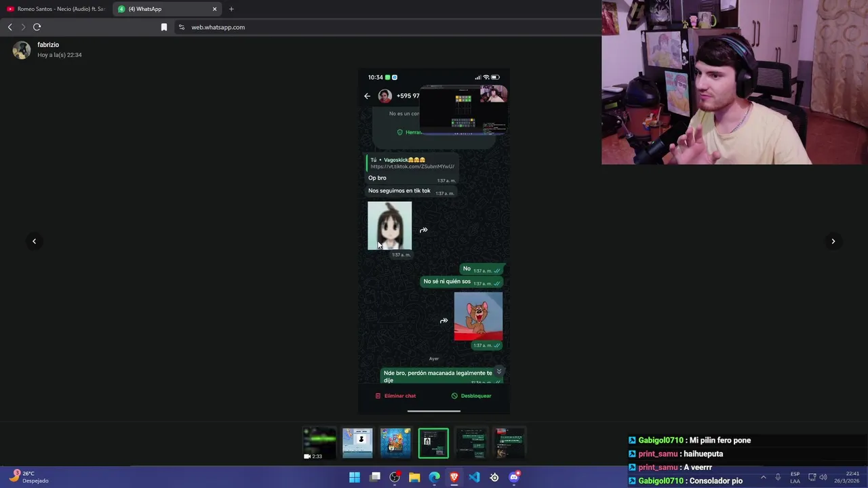Viewport: 868px width, 488px height.
Task: Click the contact avatar in the phone chat header
Action: coord(385,96)
